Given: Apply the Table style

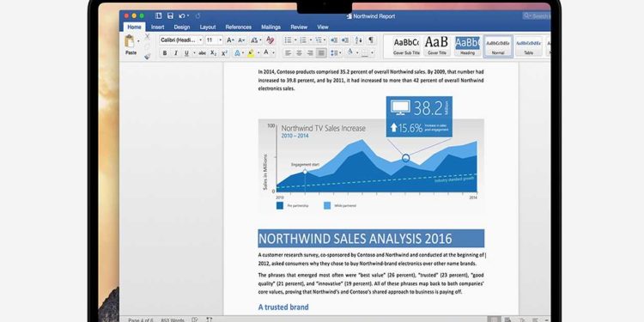Looking at the screenshot, I should coord(528,46).
